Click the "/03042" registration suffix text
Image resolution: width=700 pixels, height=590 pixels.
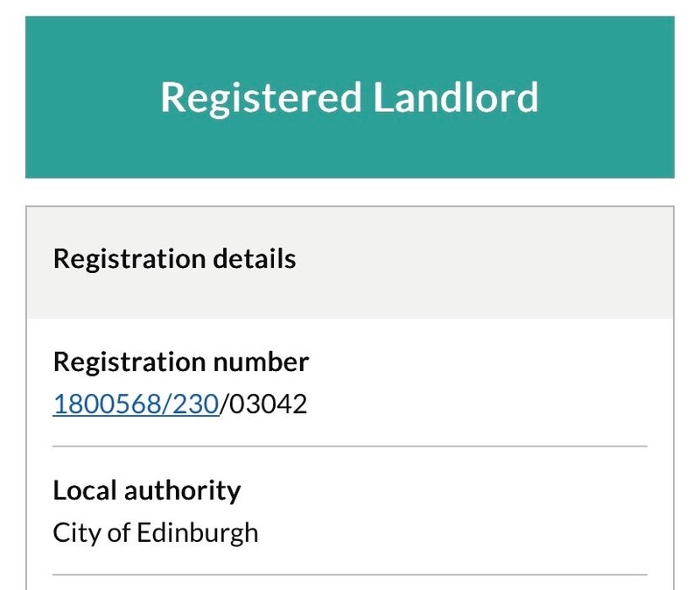coord(263,404)
